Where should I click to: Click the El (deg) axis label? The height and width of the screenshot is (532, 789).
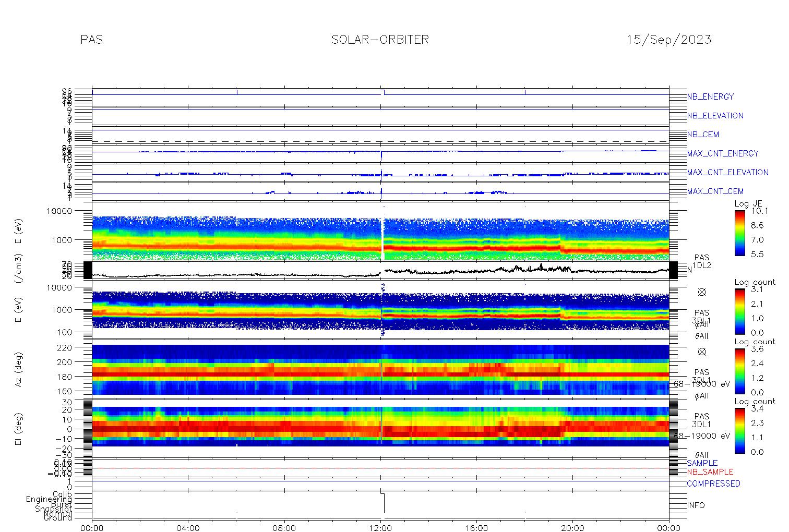(x=19, y=429)
